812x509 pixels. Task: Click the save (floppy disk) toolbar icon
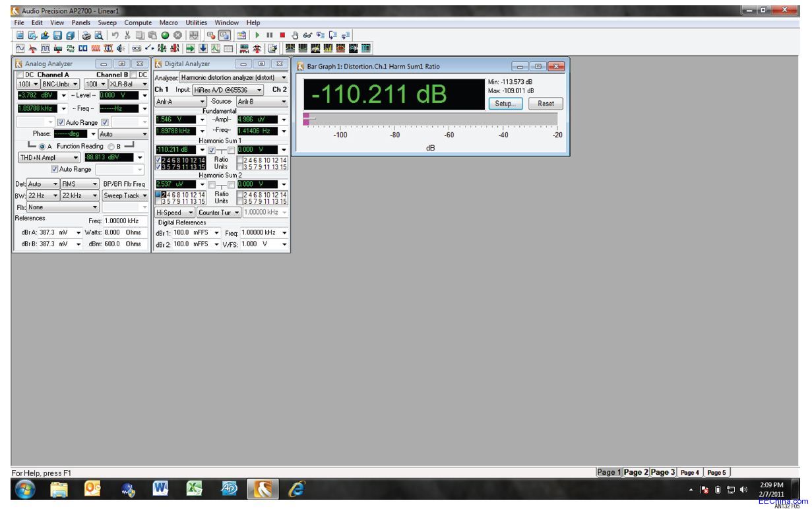(57, 35)
